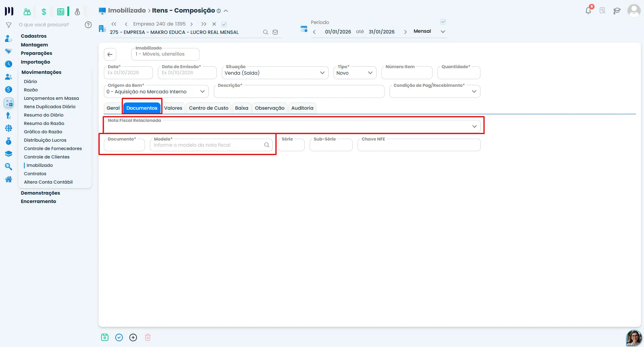Add new item with plus circle icon
Viewport: 644px width, 347px height.
tap(133, 337)
